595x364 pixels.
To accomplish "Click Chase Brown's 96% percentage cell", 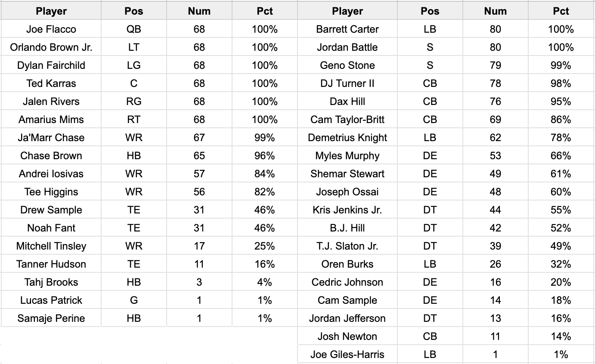I will [x=264, y=156].
